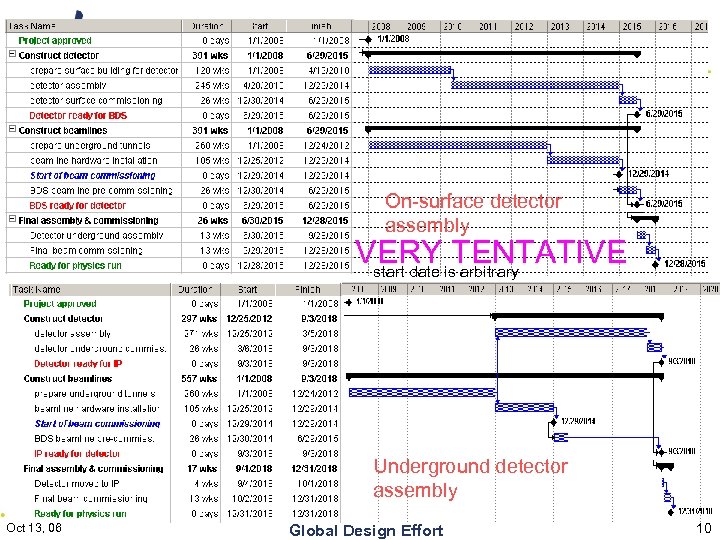The height and width of the screenshot is (540, 720).
Task: Click the 360 wks underground tunnels Gantt bar
Action: point(422,393)
